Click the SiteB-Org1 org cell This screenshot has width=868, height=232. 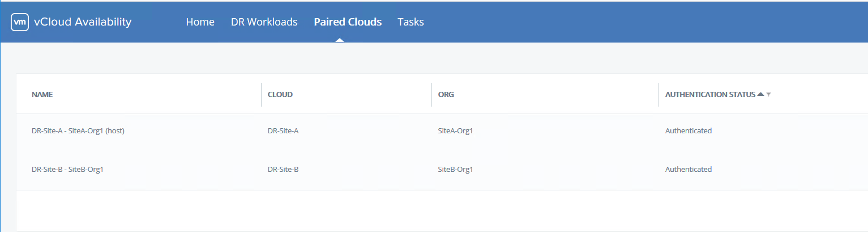click(455, 170)
